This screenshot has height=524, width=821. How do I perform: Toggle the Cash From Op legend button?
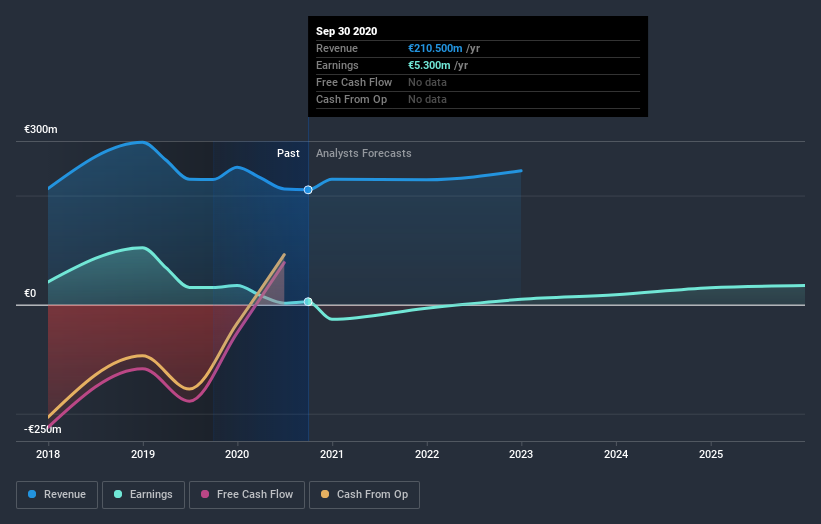tap(364, 495)
